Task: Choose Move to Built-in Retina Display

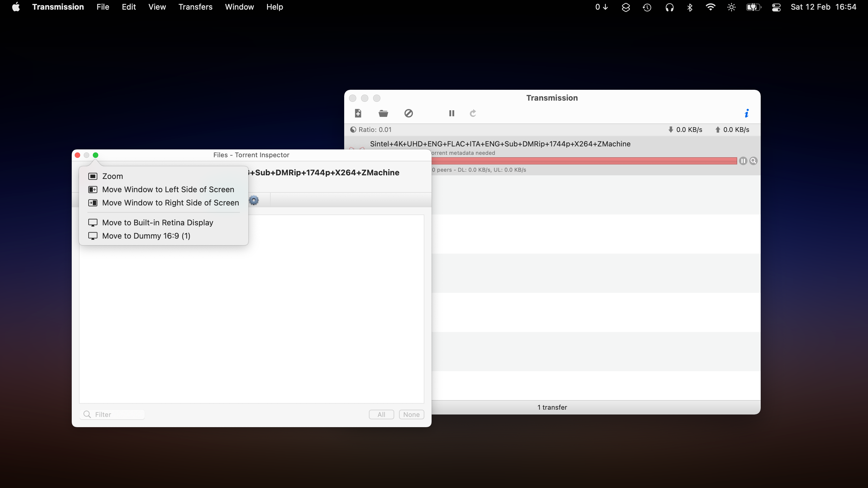Action: (163, 223)
